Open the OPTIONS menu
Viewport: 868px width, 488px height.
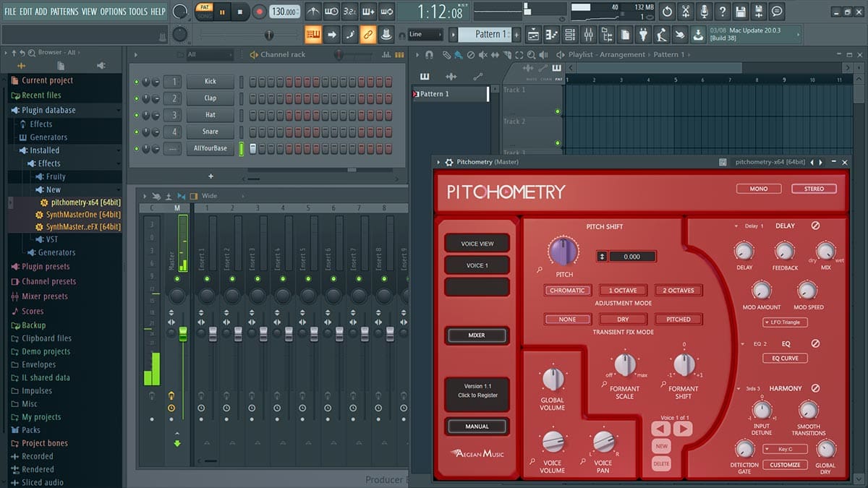tap(113, 12)
